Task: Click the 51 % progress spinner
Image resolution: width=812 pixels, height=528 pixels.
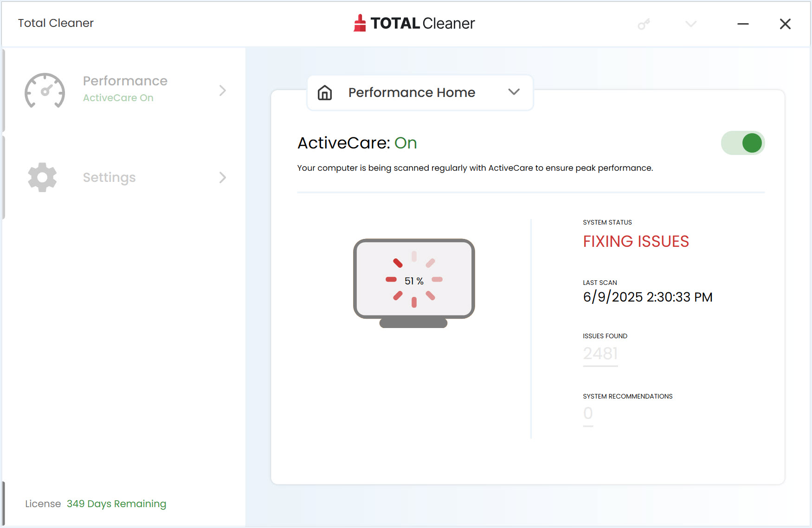Action: pyautogui.click(x=414, y=280)
